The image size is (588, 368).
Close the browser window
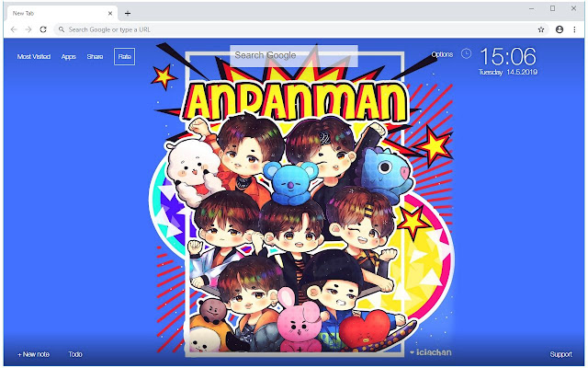click(x=573, y=8)
